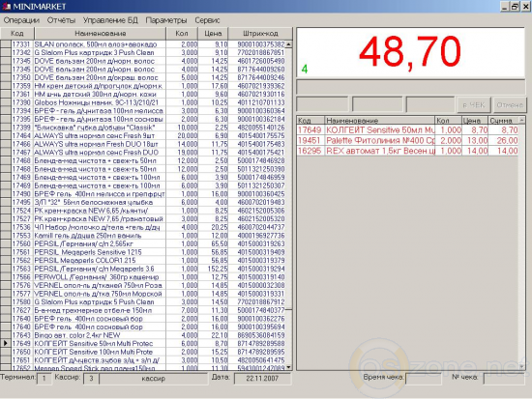Click the 'в ЧЕК' button
532x399 pixels.
tap(474, 104)
